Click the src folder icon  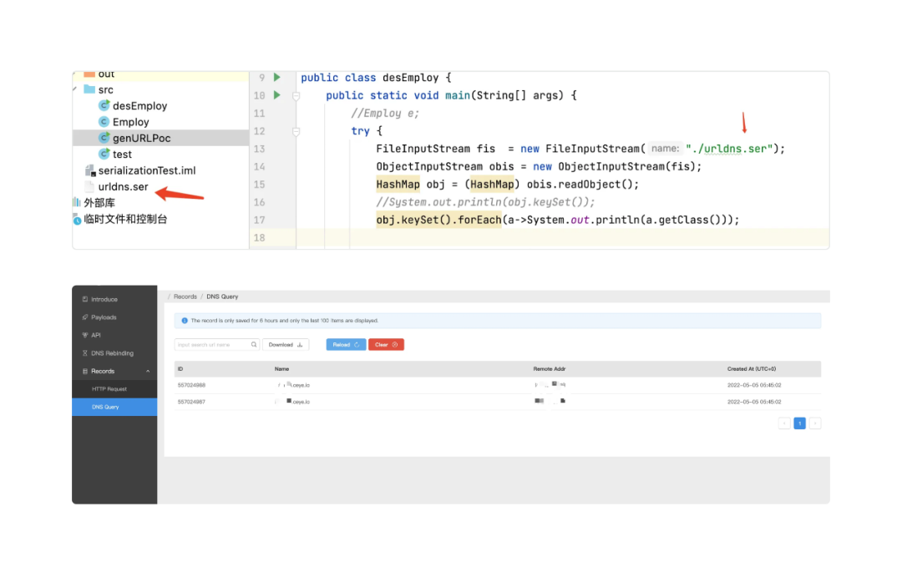[89, 89]
